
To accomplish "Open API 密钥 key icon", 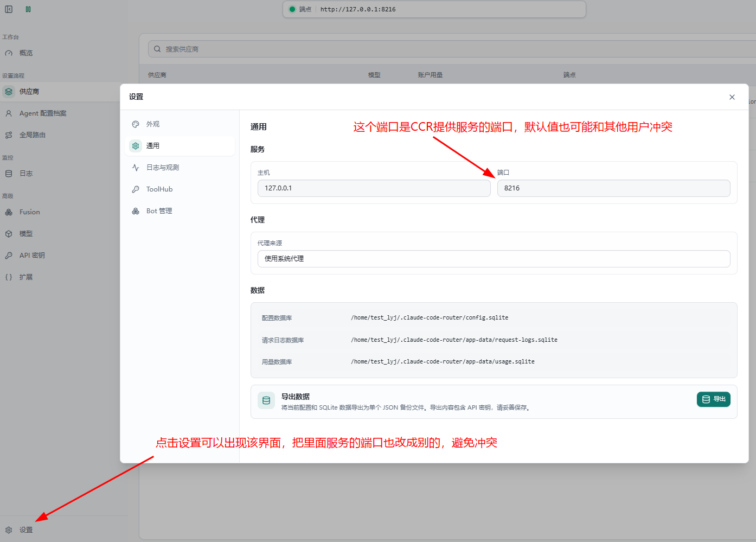I will point(9,256).
